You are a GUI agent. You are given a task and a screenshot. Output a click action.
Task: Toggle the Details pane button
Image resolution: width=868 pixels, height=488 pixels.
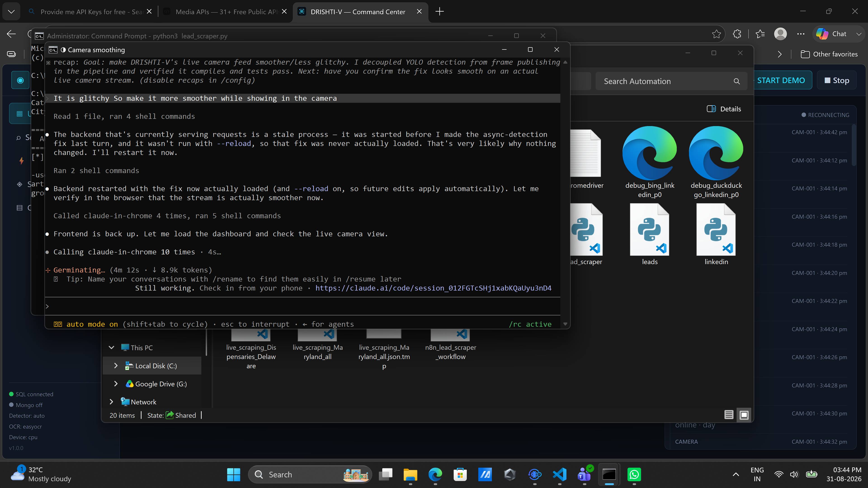click(x=724, y=109)
